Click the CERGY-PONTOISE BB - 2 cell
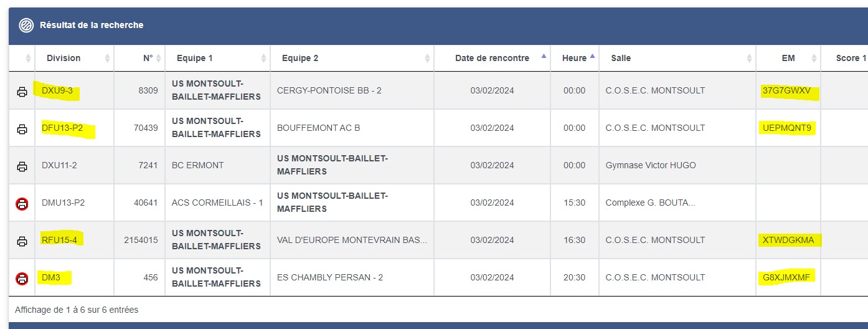868x329 pixels. 329,91
